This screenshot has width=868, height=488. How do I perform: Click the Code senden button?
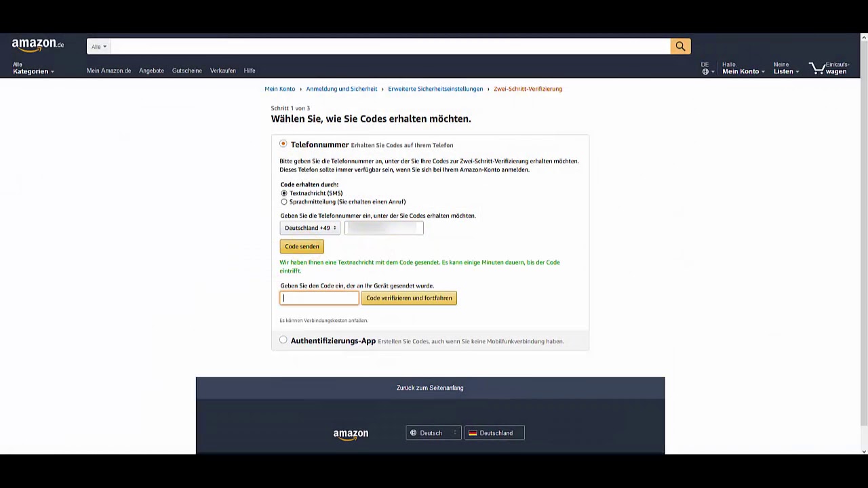pos(302,247)
